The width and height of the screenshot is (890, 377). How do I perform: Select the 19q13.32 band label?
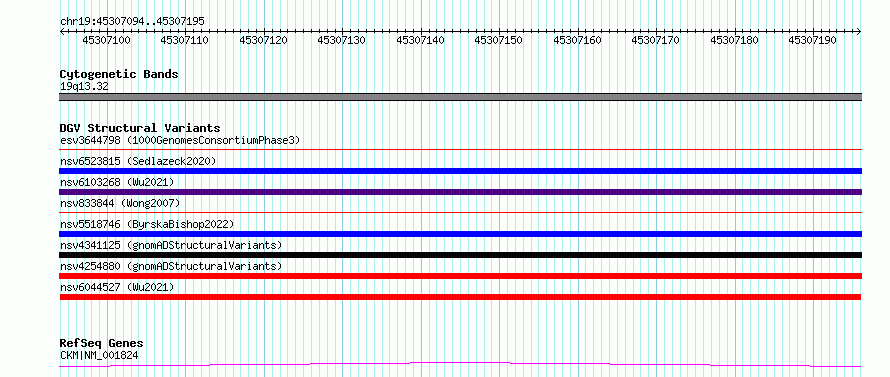pyautogui.click(x=84, y=87)
